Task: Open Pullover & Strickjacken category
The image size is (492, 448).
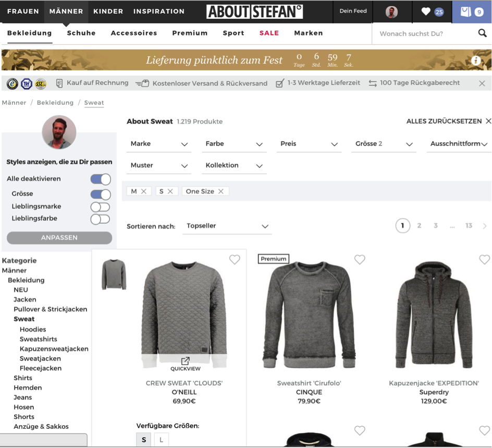Action: (x=50, y=309)
